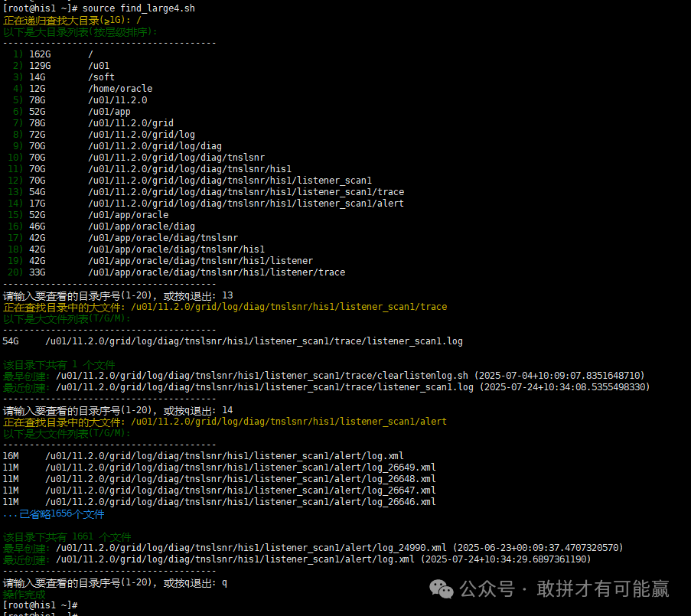
Task: Click the 54G listener_scan1.log file line
Action: pyautogui.click(x=253, y=341)
